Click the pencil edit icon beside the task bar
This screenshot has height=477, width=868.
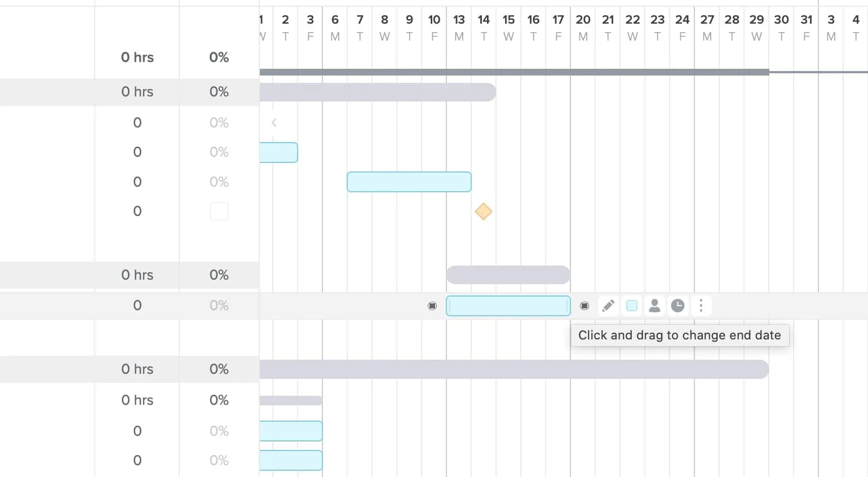coord(608,306)
